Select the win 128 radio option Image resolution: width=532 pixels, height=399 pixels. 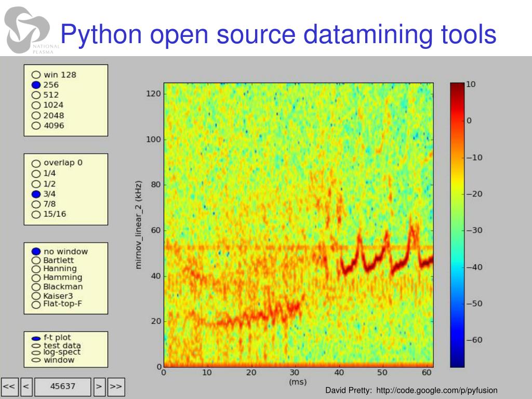pyautogui.click(x=36, y=75)
